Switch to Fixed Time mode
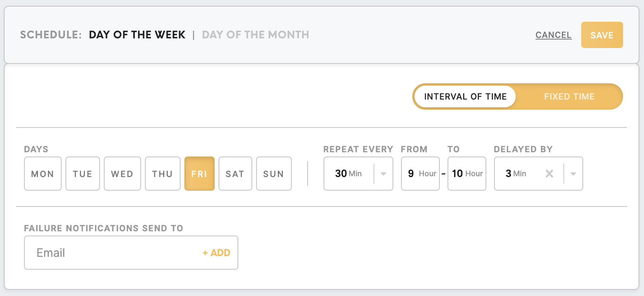644x296 pixels. (x=569, y=96)
